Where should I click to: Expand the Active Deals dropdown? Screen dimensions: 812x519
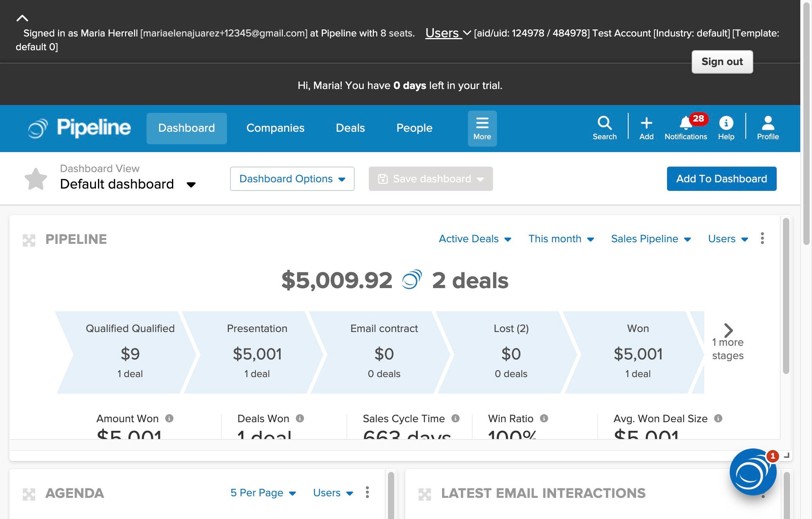(x=475, y=239)
